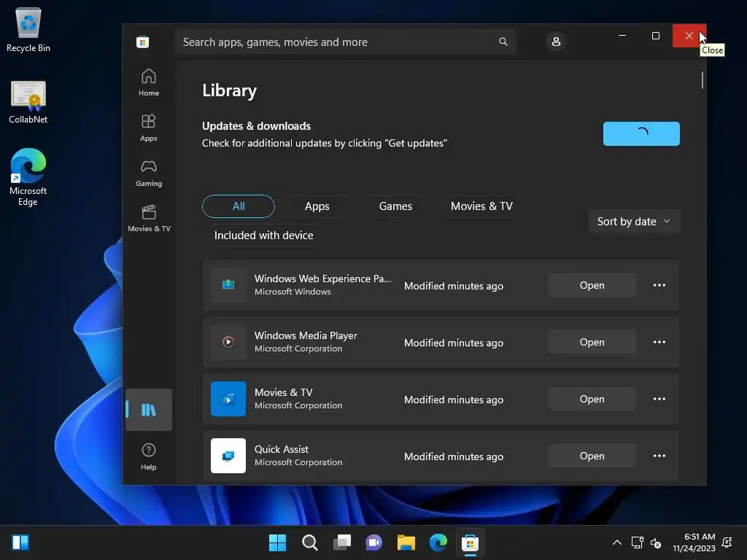Click Movies & TV app tile icon
The image size is (747, 560).
228,399
